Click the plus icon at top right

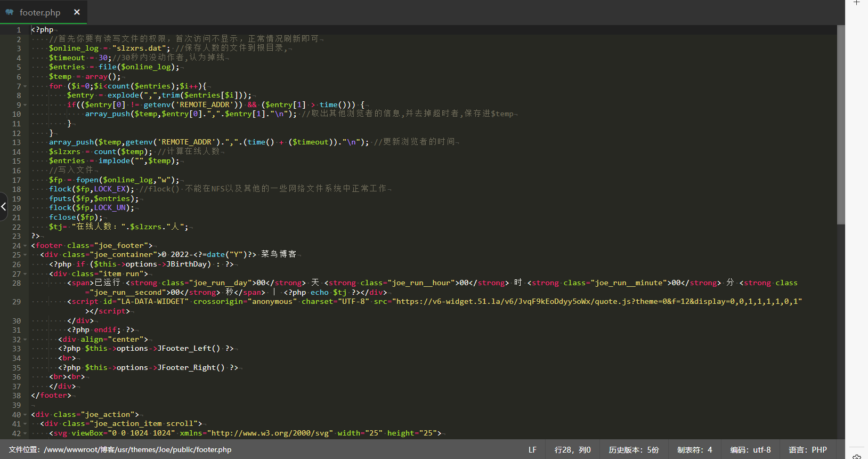point(857,3)
